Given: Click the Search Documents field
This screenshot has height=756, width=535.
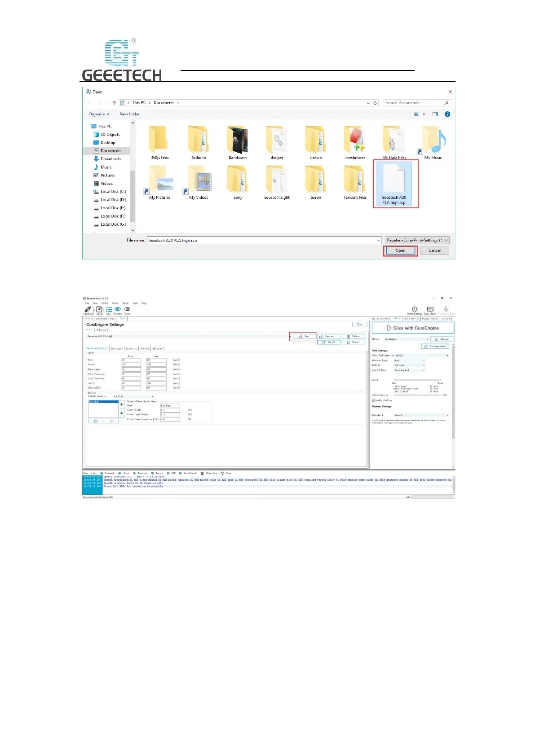Looking at the screenshot, I should tap(416, 103).
